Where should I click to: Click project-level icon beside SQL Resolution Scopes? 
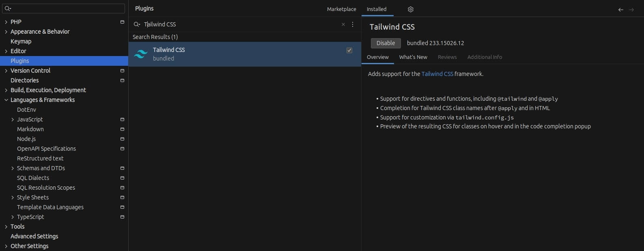tap(122, 188)
